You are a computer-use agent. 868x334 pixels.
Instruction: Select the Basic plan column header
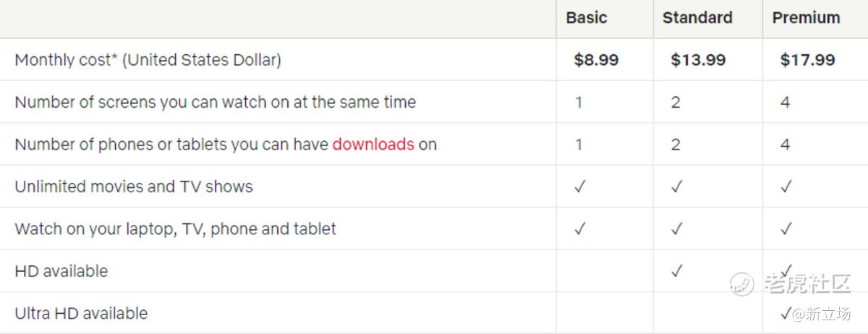[586, 17]
